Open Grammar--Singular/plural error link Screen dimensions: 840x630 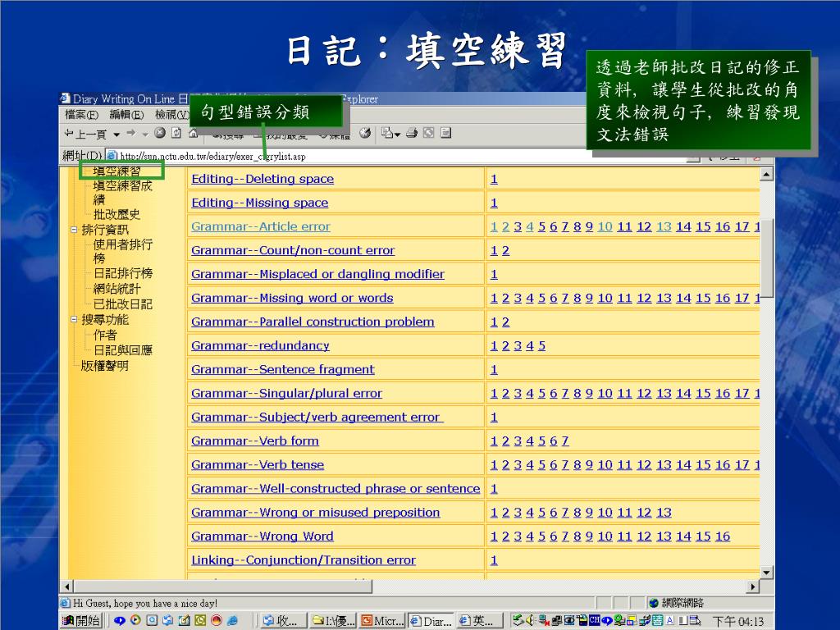(286, 393)
